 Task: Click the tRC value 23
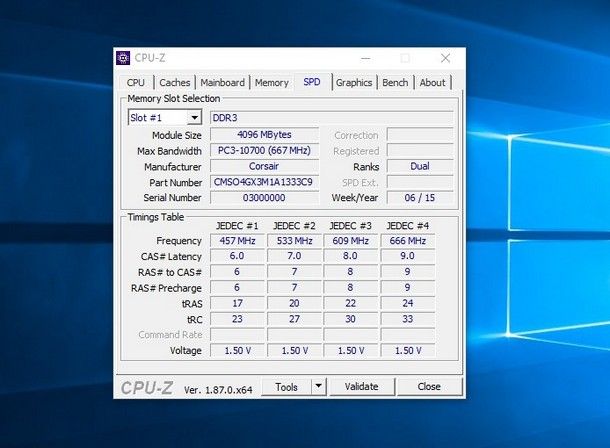coord(237,319)
